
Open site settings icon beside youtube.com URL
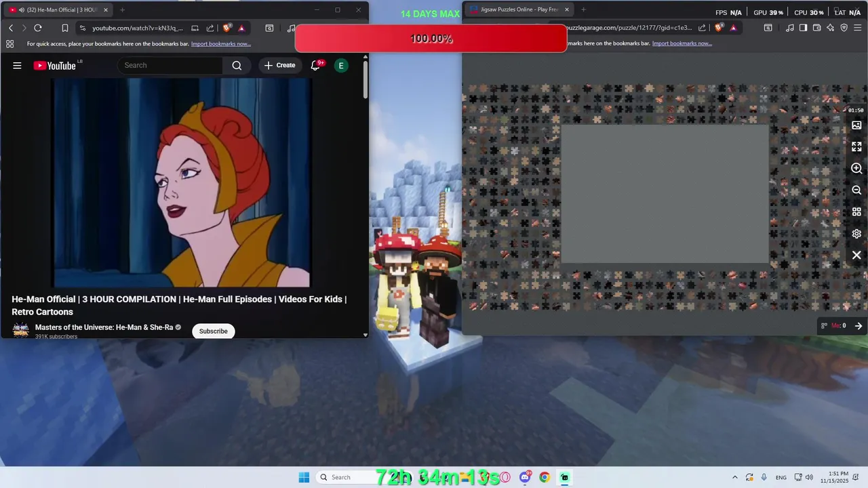coord(83,28)
